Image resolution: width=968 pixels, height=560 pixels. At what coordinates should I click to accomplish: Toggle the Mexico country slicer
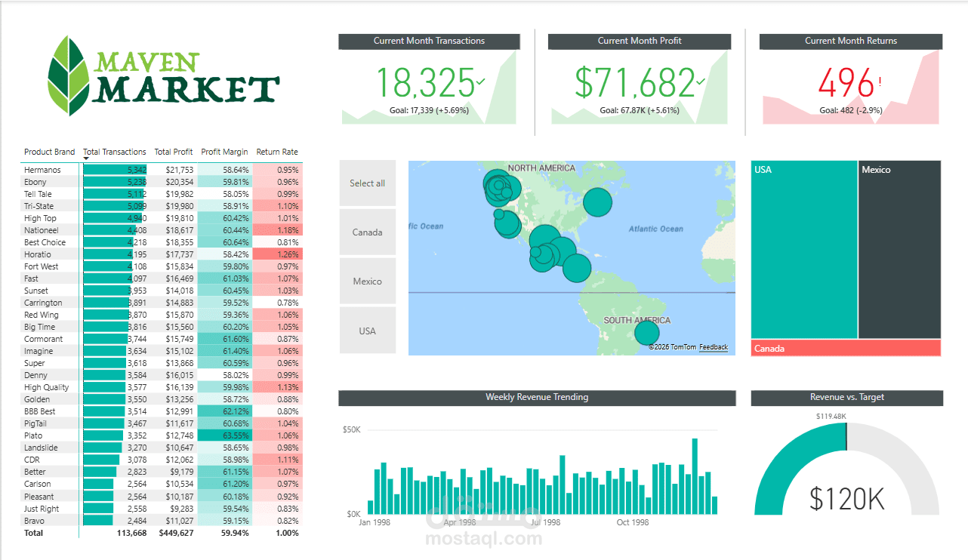tap(367, 281)
